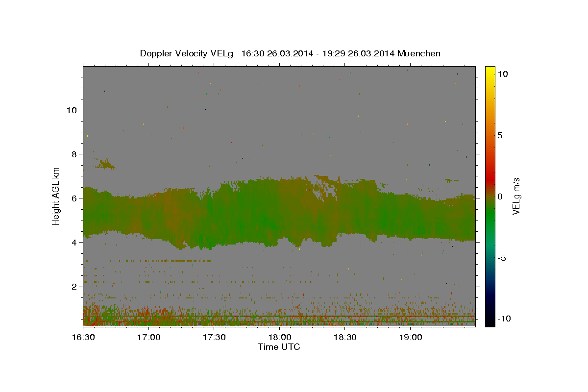This screenshot has height=392, width=588.
Task: Click the main cloud layer at 18:00 UTC
Action: pyautogui.click(x=280, y=211)
